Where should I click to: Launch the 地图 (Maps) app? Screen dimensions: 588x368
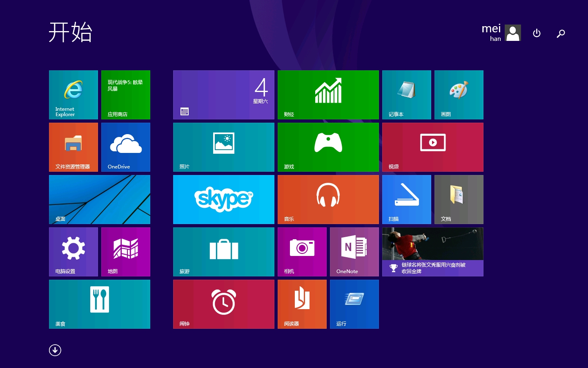tap(125, 251)
